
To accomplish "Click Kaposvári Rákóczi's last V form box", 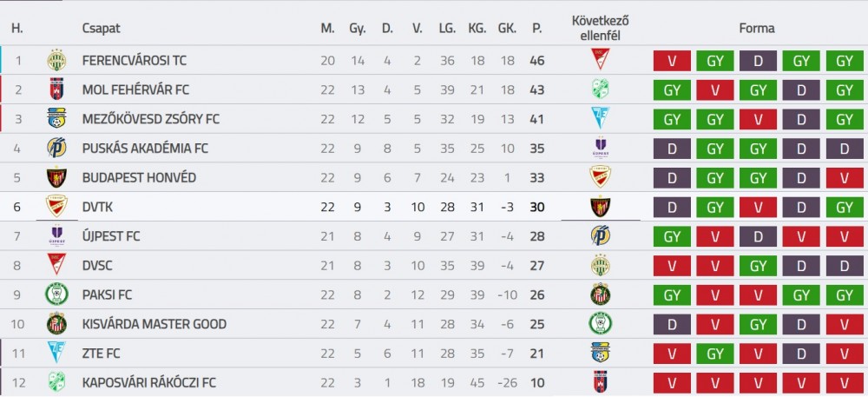I will (x=845, y=382).
